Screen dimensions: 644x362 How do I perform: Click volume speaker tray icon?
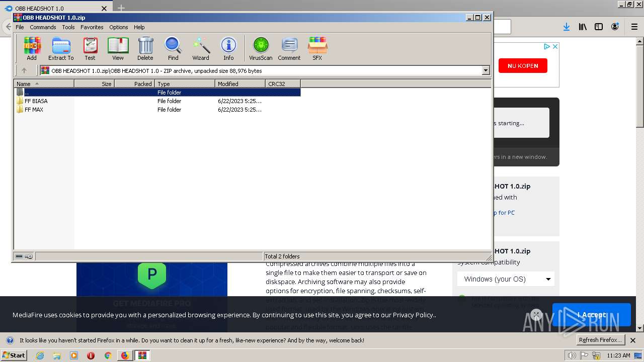[572, 355]
